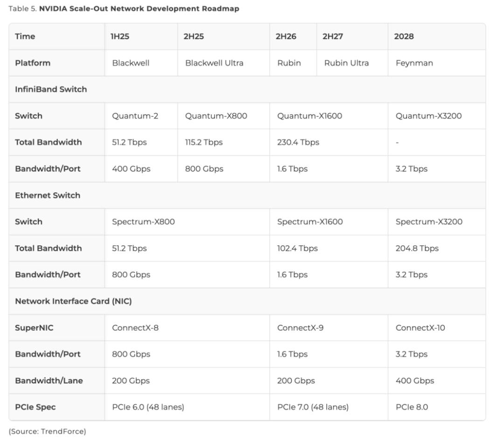Viewport: 504px width, 440px height.
Task: Click the Quantum-X800 switch cell
Action: click(x=216, y=116)
